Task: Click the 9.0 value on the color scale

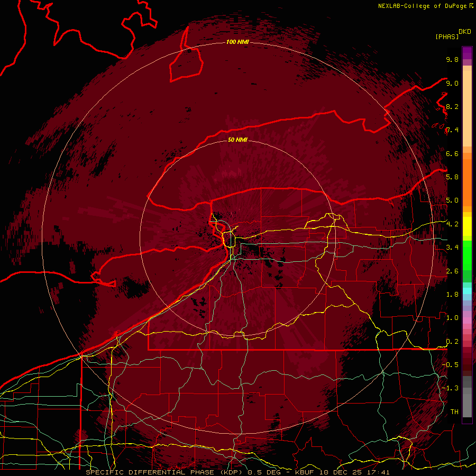Action: pyautogui.click(x=452, y=83)
